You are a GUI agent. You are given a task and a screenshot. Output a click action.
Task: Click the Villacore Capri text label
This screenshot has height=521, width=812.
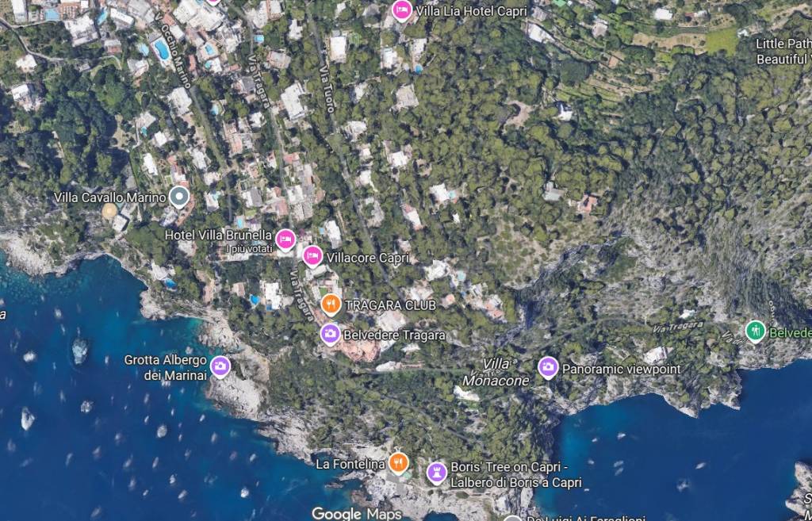tap(368, 258)
